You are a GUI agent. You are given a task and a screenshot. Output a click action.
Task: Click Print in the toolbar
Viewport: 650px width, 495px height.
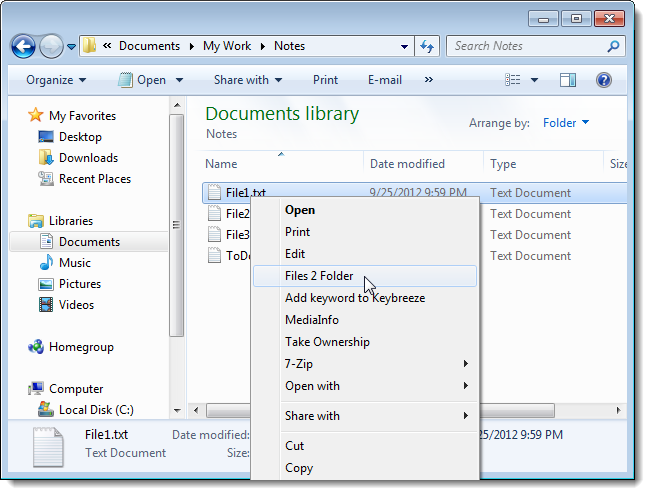(325, 80)
